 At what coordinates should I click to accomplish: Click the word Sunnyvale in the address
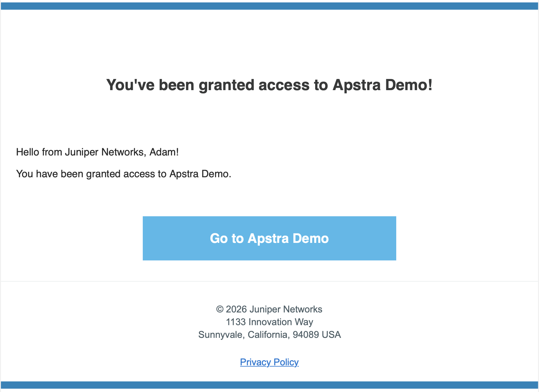(221, 335)
